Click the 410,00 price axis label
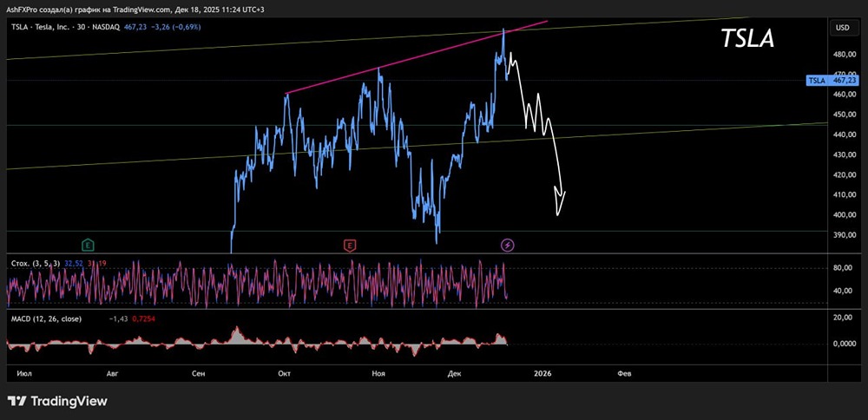The image size is (868, 420). [x=843, y=194]
